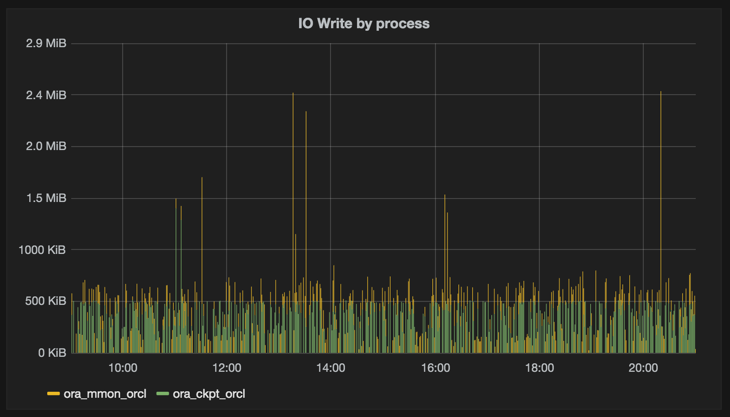Open the 'IO Write by process' panel title menu

[x=364, y=22]
